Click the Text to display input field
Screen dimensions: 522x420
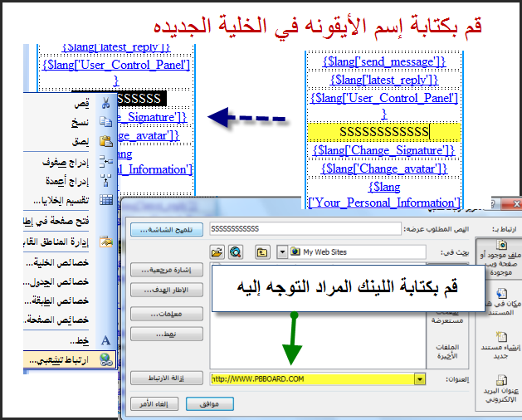305,228
